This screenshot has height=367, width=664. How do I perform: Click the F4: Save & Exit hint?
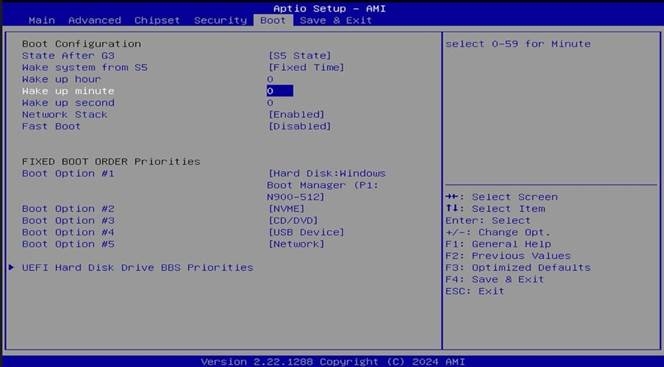pyautogui.click(x=494, y=279)
